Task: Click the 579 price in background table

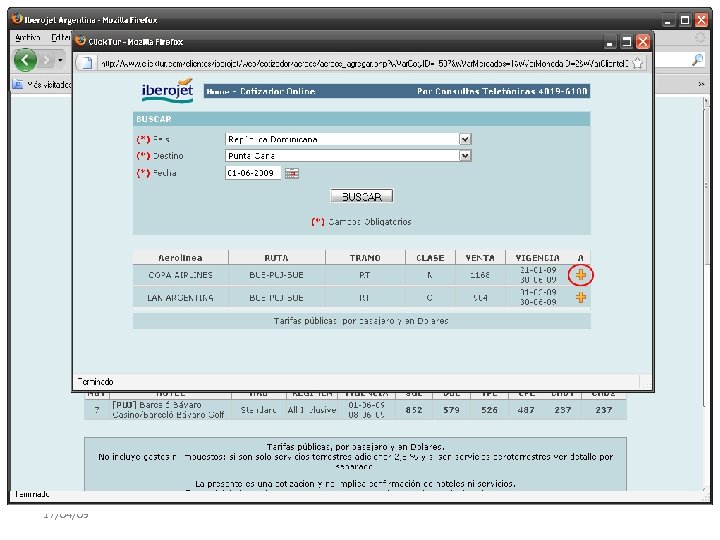Action: click(x=451, y=410)
